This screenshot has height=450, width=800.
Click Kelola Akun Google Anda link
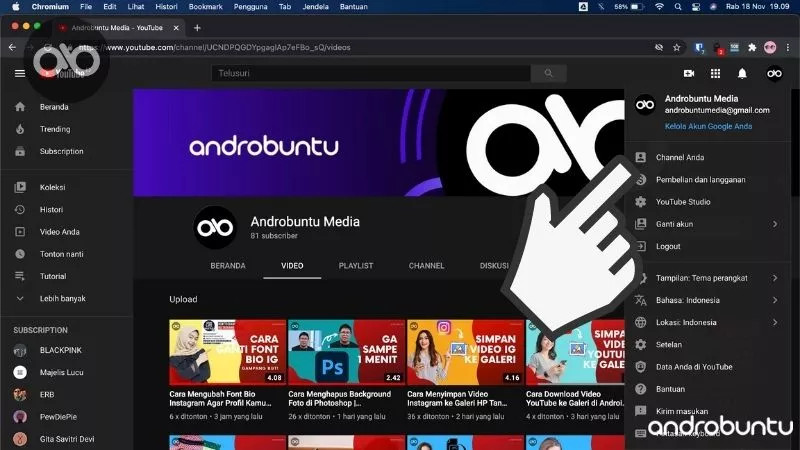pos(708,127)
